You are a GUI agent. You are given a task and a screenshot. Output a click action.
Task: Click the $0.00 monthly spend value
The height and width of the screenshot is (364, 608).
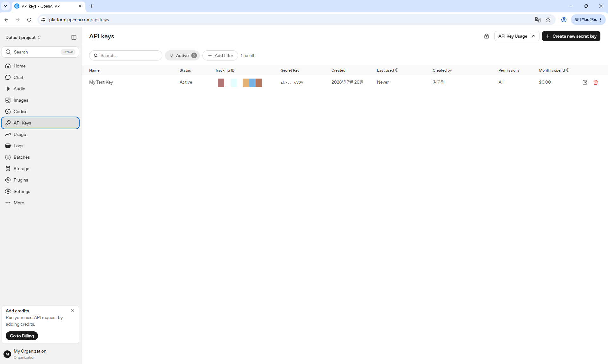click(x=545, y=82)
